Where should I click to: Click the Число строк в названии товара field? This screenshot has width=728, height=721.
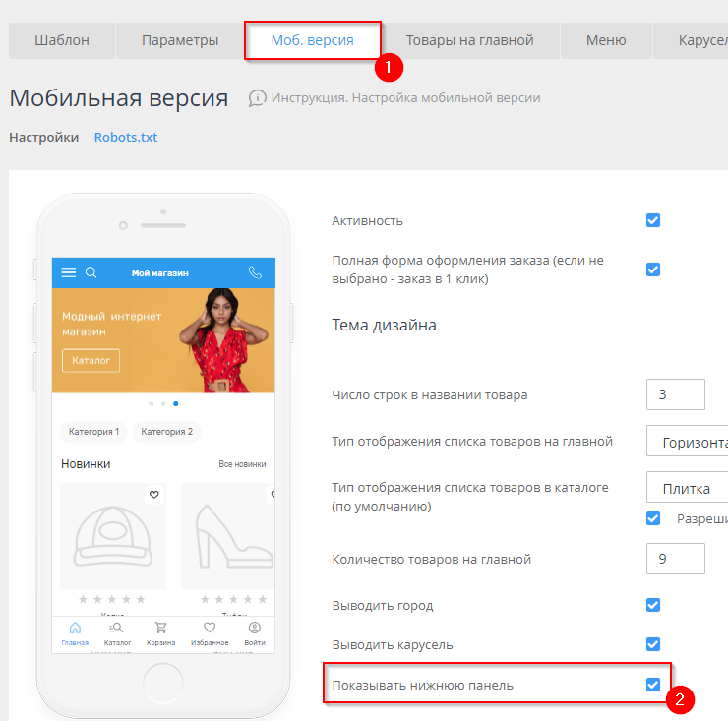click(676, 394)
